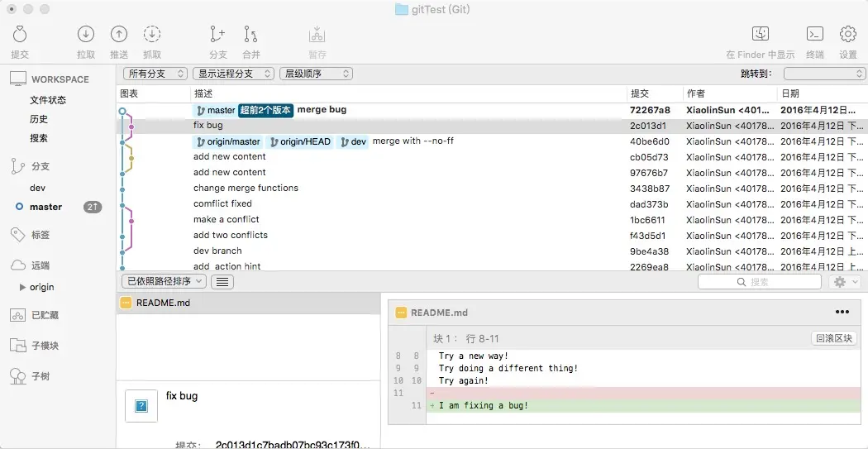This screenshot has width=868, height=449.
Task: Click the list view icon button
Action: point(222,282)
